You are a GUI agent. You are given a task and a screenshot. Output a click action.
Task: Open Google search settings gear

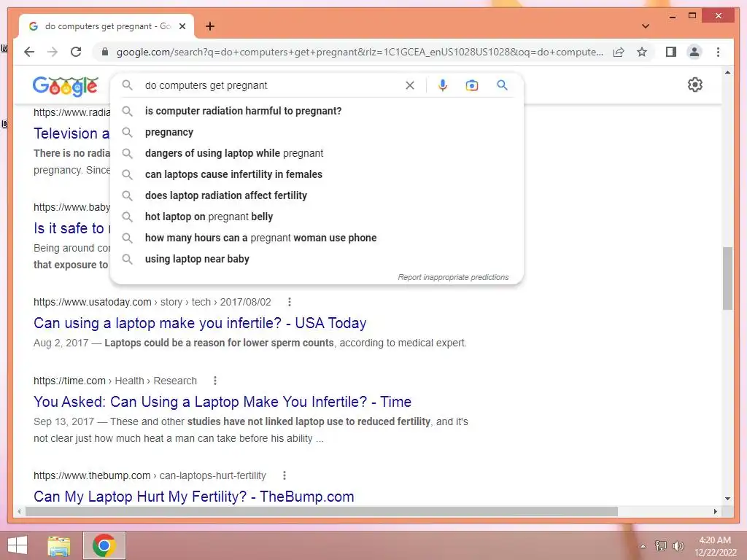[695, 85]
